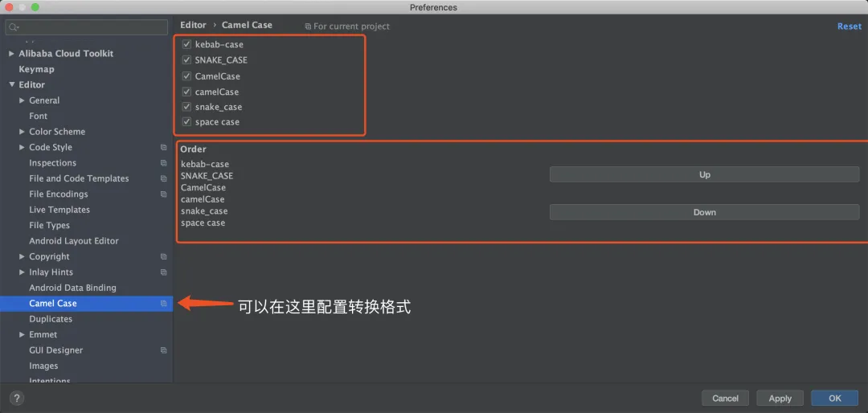Open the help question mark button
This screenshot has height=413, width=868.
click(x=17, y=398)
